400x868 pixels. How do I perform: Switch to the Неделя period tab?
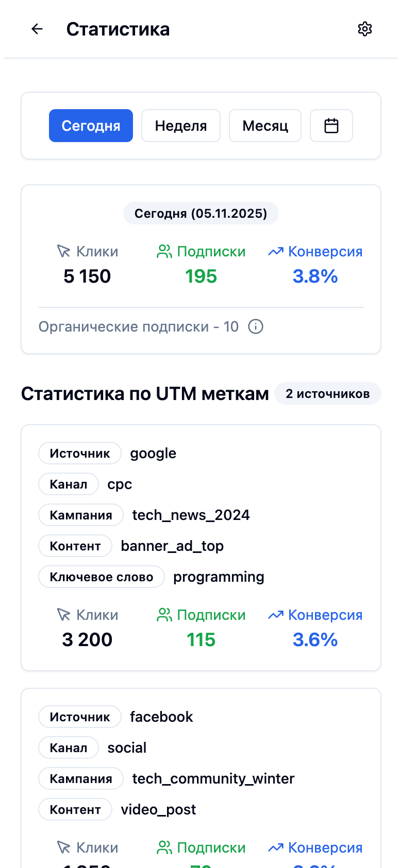tap(181, 126)
